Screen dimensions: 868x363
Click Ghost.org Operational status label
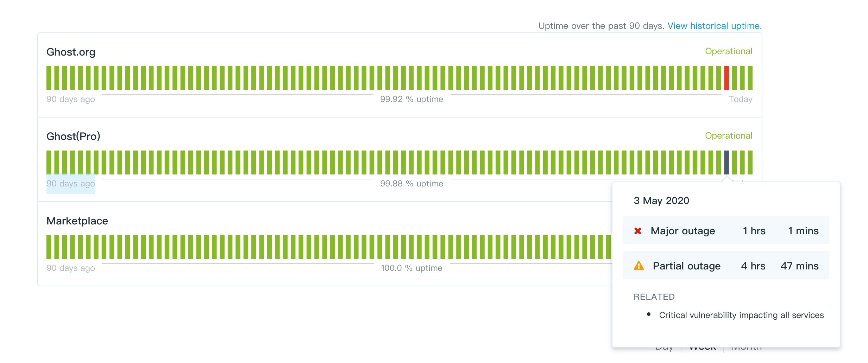tap(728, 51)
